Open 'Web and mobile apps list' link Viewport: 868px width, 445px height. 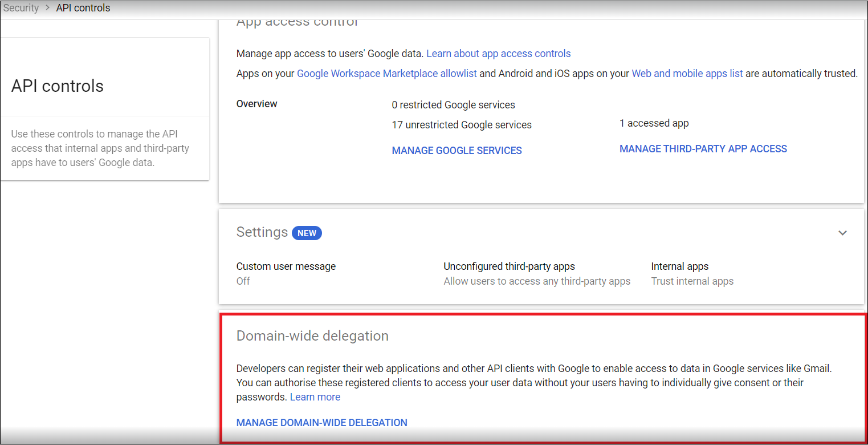[x=687, y=74]
